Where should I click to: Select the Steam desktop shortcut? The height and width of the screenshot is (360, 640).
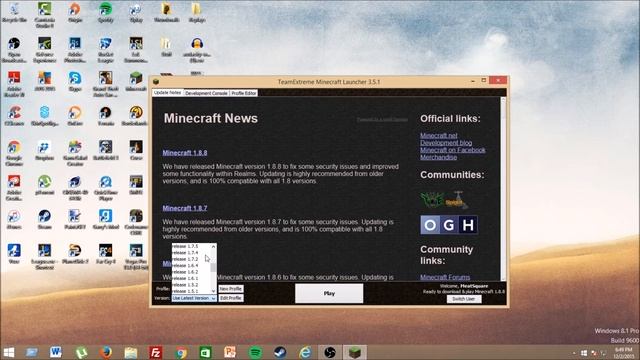45,220
